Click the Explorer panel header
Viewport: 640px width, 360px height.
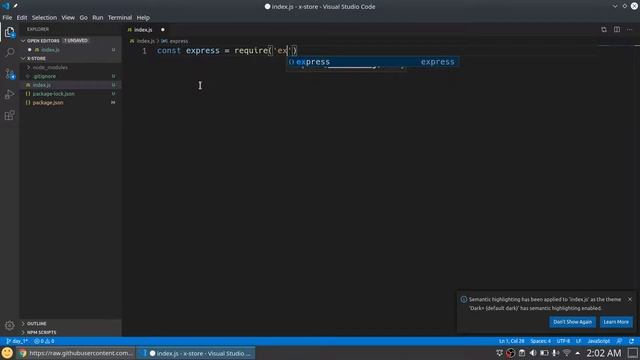[38, 29]
